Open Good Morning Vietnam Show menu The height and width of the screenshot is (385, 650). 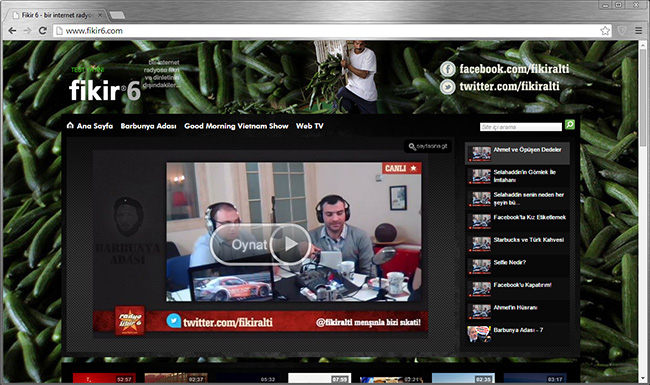[236, 126]
